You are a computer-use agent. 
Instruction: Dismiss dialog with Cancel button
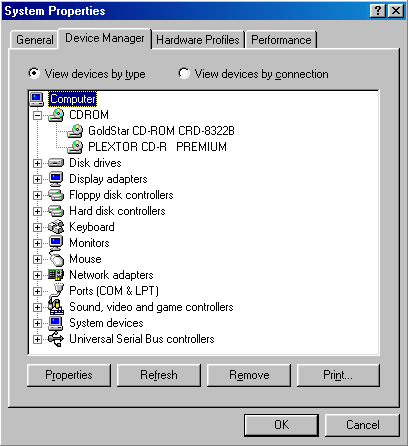tap(362, 425)
